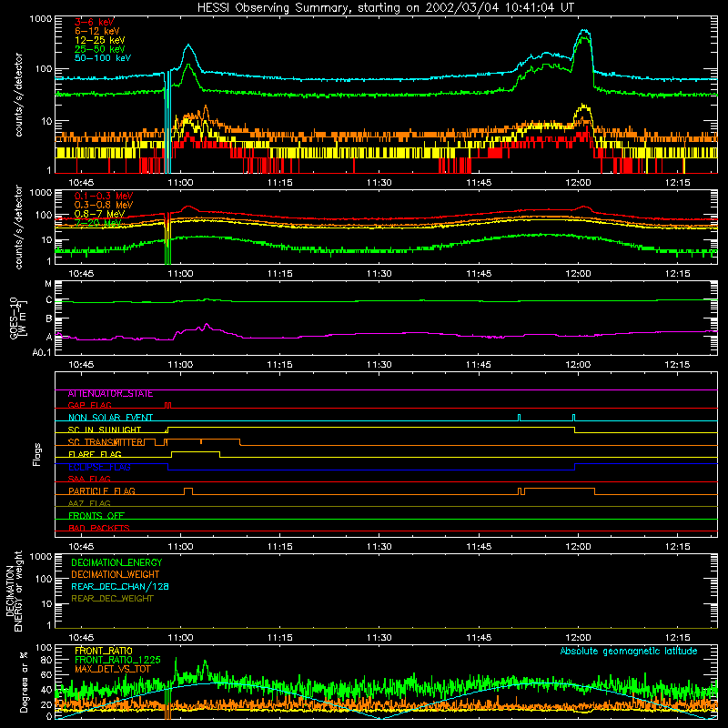Select the REAR_DEC_CHAN/128 legend label

[x=120, y=586]
